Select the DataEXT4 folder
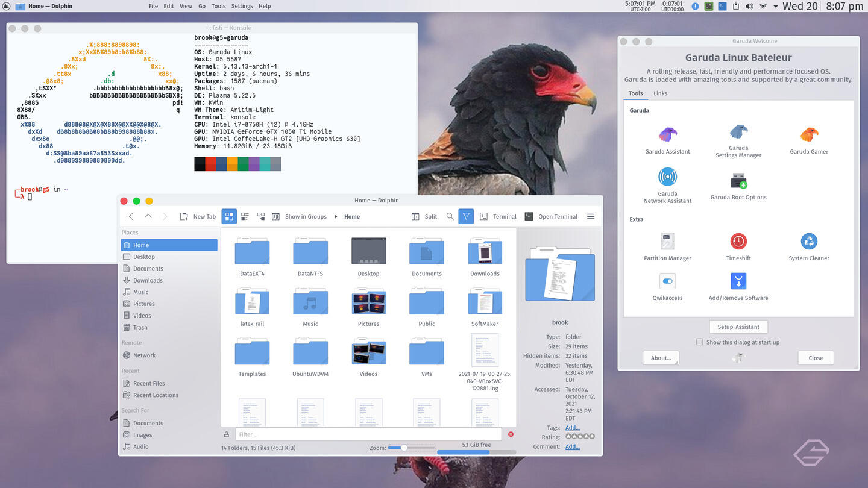 [x=252, y=256]
